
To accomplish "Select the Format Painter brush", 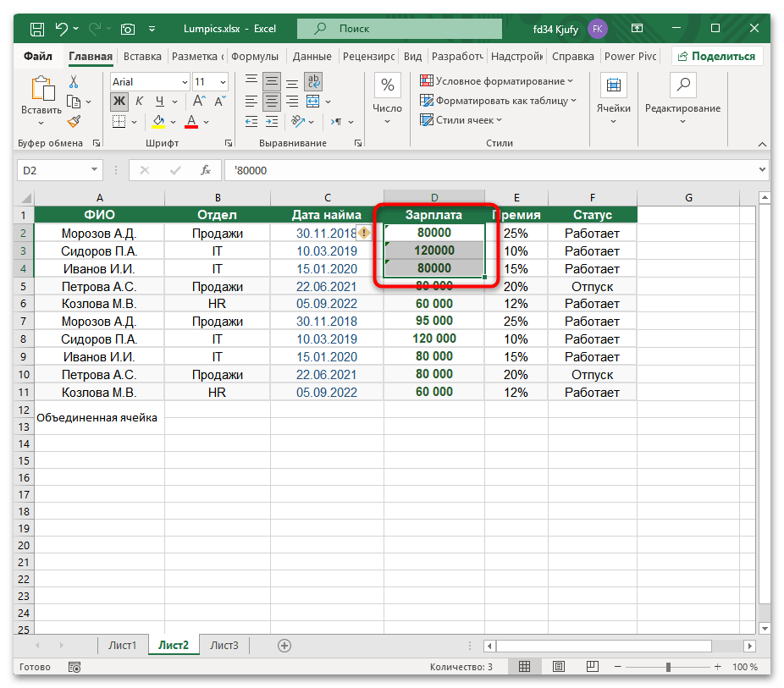I will pyautogui.click(x=74, y=121).
